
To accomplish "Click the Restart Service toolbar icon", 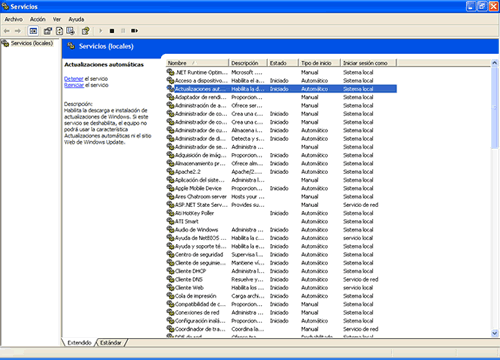I will tap(134, 31).
